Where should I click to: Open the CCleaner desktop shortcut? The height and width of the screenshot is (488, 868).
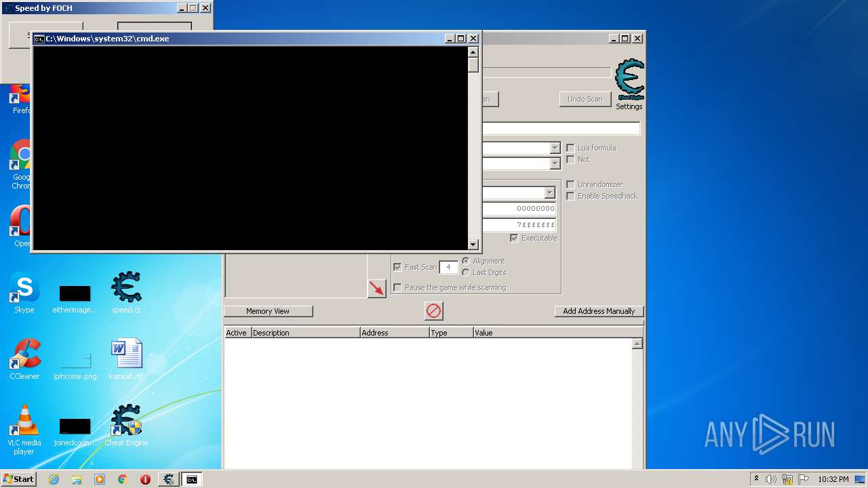[x=24, y=359]
